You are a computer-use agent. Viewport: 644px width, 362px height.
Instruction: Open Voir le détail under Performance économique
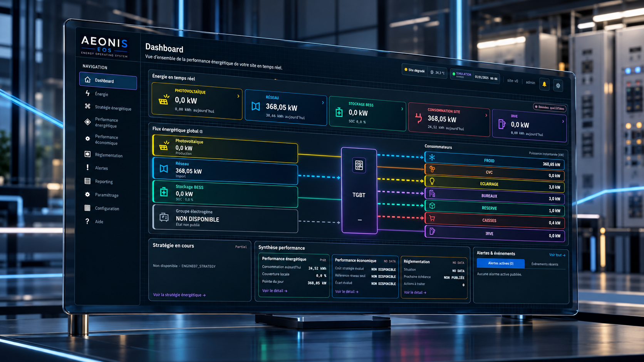[x=347, y=292]
